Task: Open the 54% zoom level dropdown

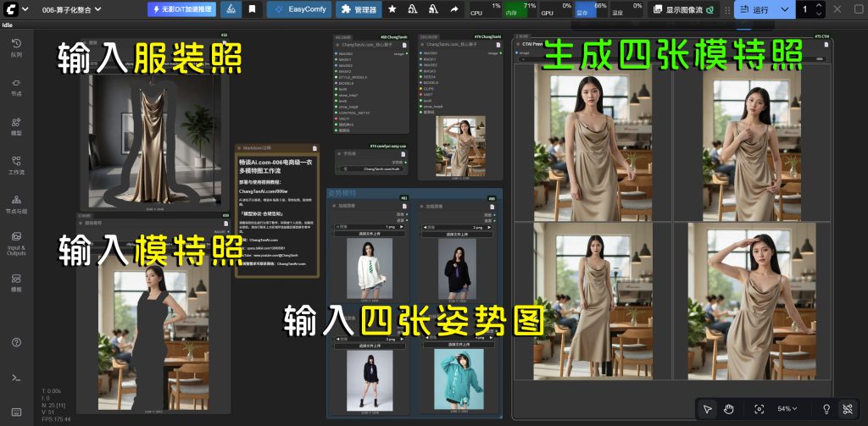Action: pos(787,409)
